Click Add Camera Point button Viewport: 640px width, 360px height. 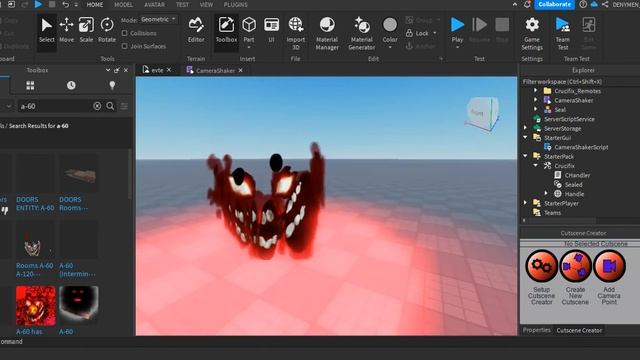point(609,266)
